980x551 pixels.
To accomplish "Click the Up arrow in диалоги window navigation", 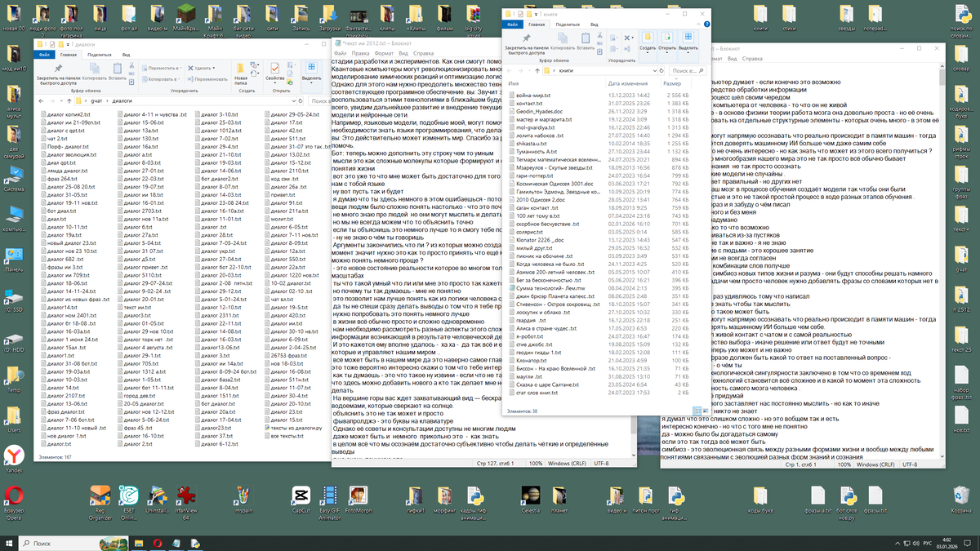I will 69,101.
